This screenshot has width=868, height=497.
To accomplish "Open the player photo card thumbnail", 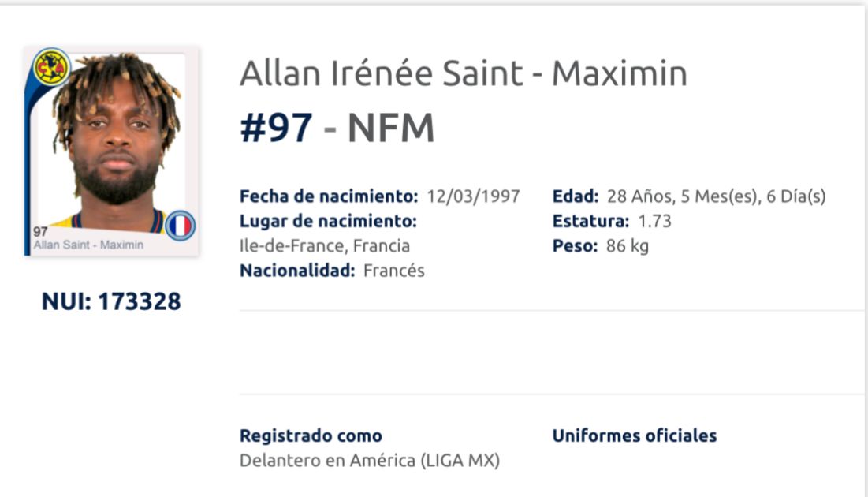I will pyautogui.click(x=111, y=151).
